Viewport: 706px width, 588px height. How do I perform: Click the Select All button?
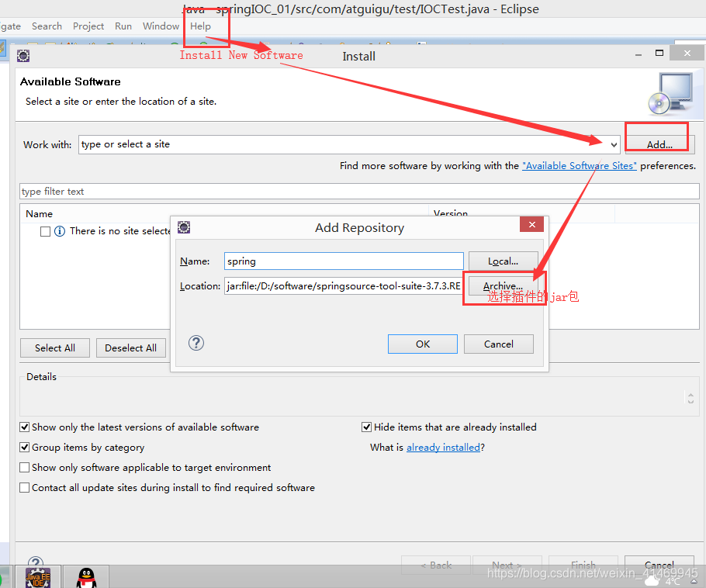(55, 348)
